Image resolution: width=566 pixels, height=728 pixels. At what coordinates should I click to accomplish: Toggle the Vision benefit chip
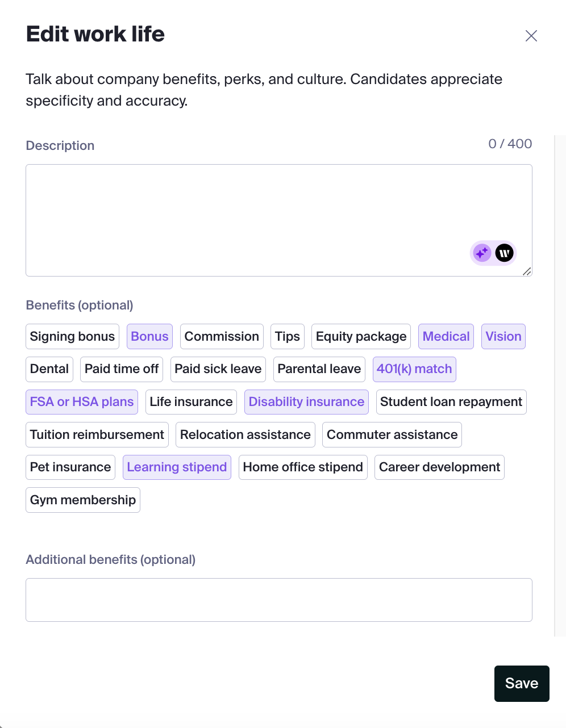coord(503,336)
